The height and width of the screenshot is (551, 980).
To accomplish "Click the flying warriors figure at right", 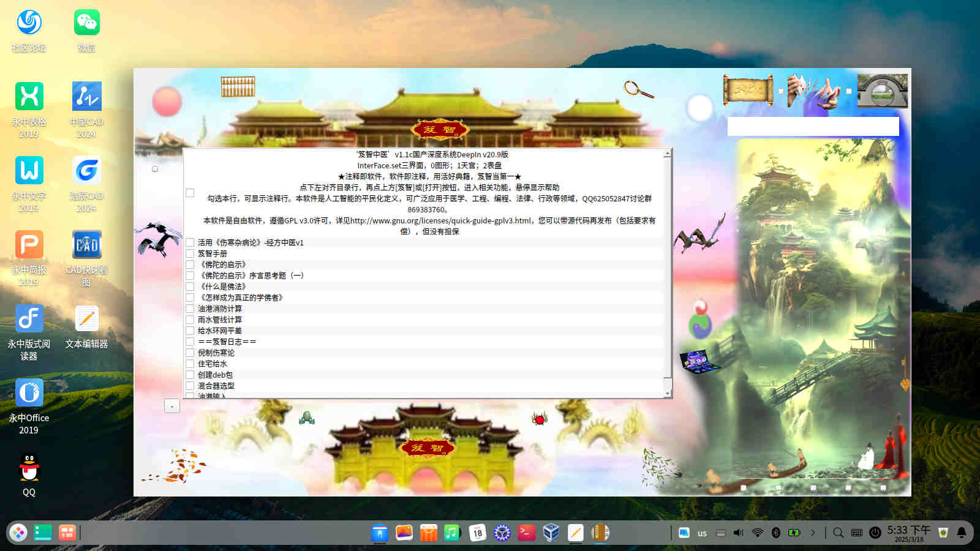I will pyautogui.click(x=700, y=234).
